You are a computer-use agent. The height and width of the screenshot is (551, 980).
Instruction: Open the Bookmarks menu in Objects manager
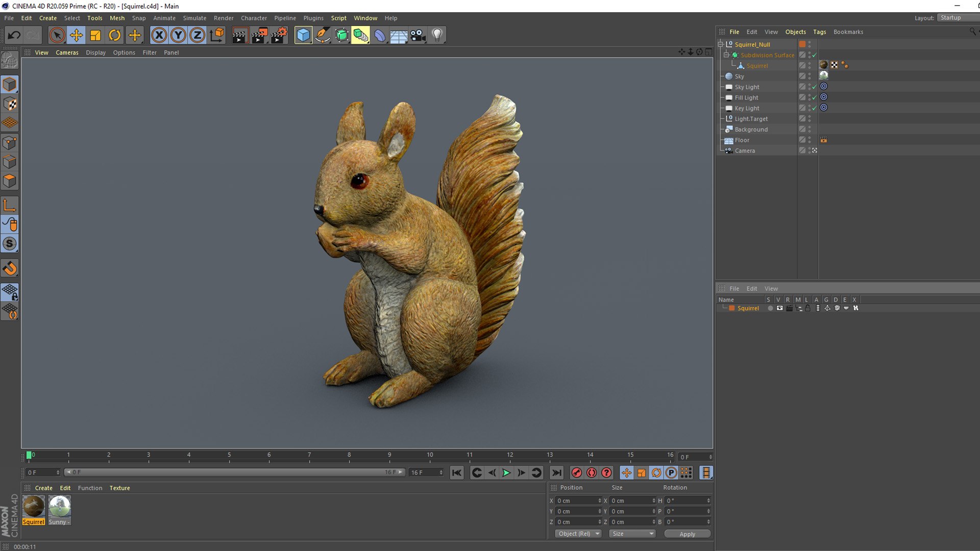coord(848,32)
